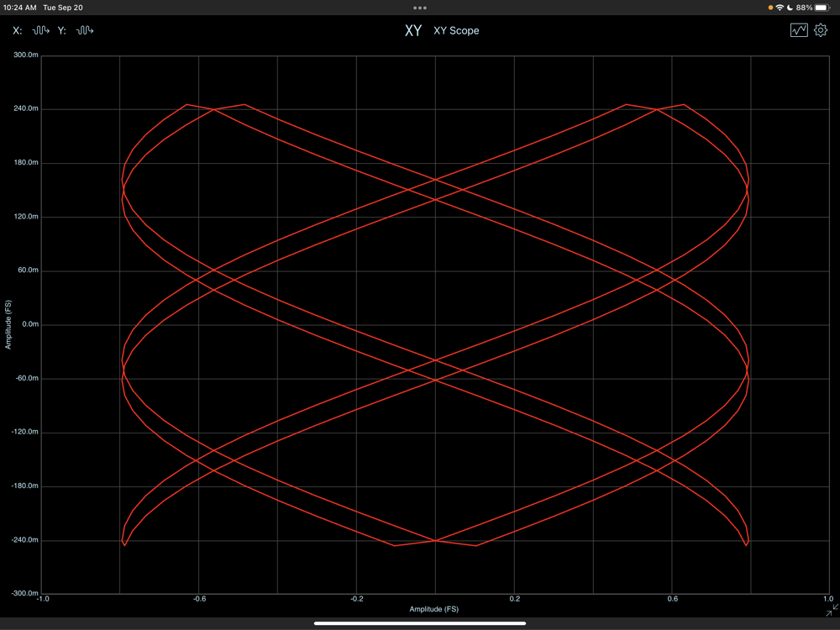840x630 pixels.
Task: Tap the 300.0m vertical axis label
Action: coord(26,55)
